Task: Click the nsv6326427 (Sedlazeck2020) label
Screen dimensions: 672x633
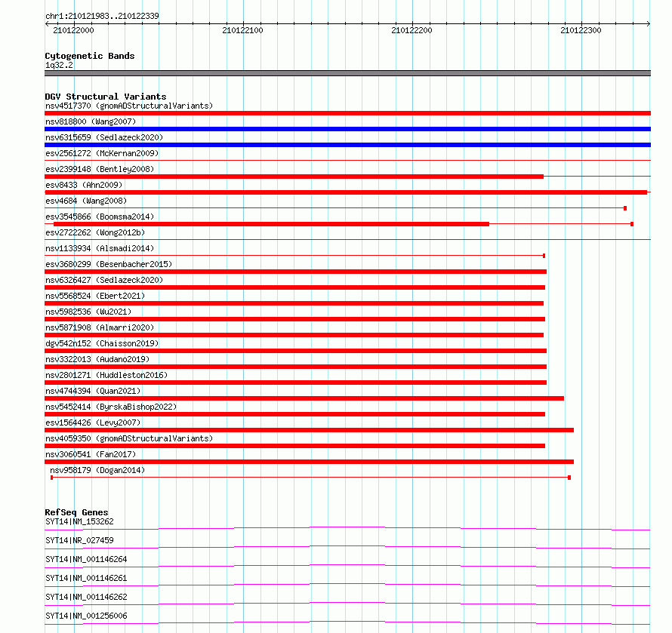Action: 104,280
